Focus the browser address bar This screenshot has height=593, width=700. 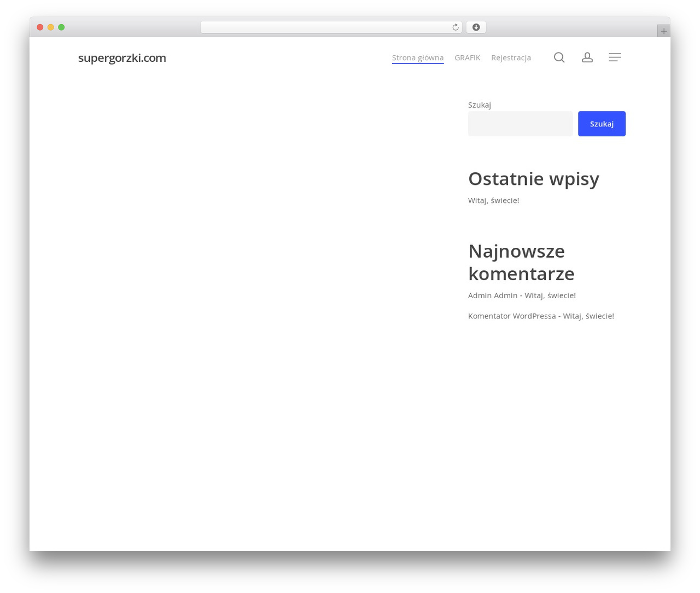pyautogui.click(x=331, y=27)
